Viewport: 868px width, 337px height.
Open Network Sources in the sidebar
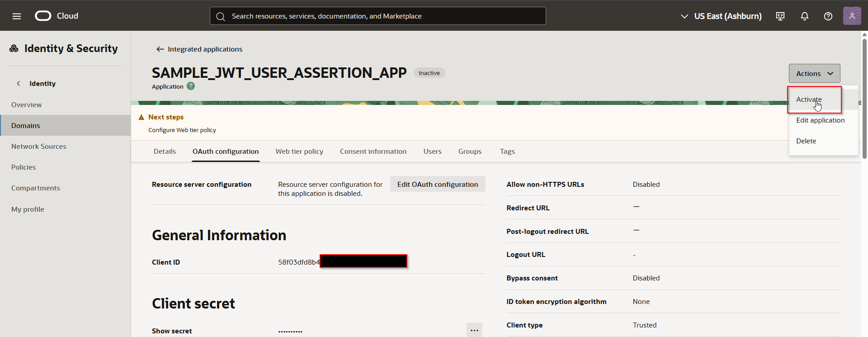click(x=39, y=147)
